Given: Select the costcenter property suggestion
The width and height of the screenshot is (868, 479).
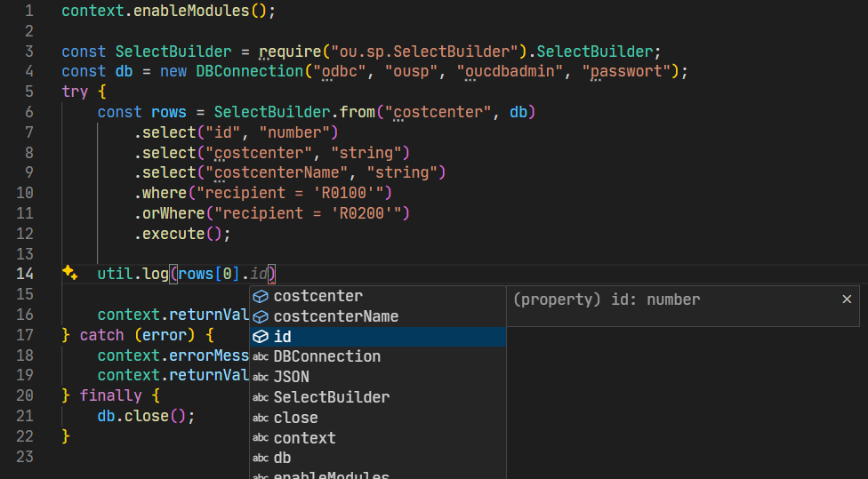Looking at the screenshot, I should [378, 296].
